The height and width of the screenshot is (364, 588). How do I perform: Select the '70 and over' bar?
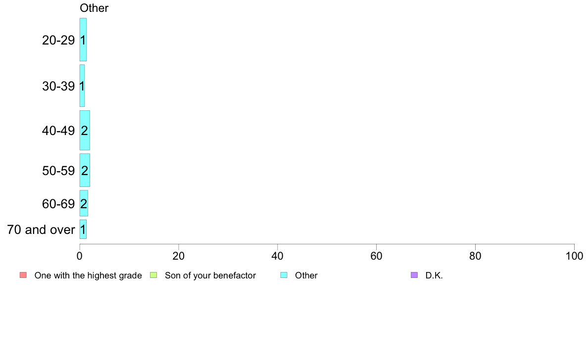83,229
